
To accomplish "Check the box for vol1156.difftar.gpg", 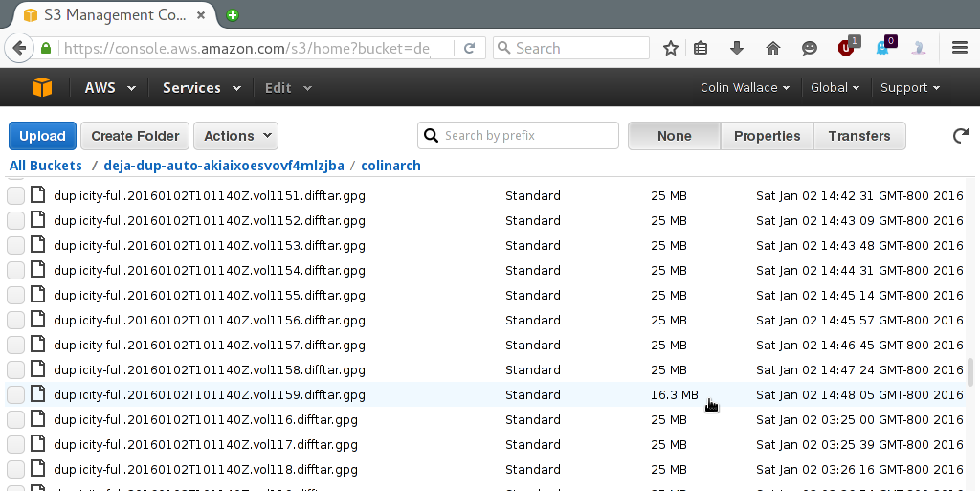I will (x=15, y=320).
